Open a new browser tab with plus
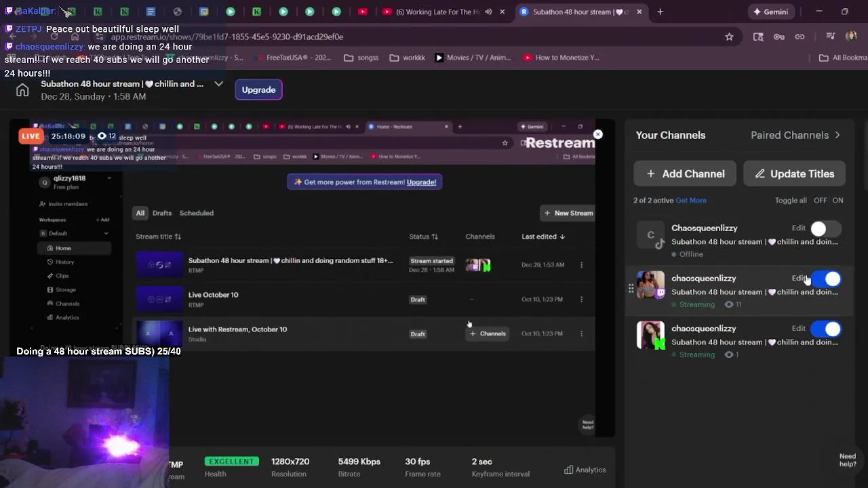868x488 pixels. [x=660, y=12]
